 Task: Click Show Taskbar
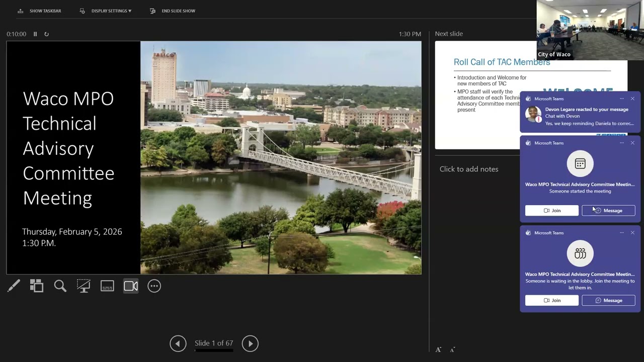click(39, 11)
